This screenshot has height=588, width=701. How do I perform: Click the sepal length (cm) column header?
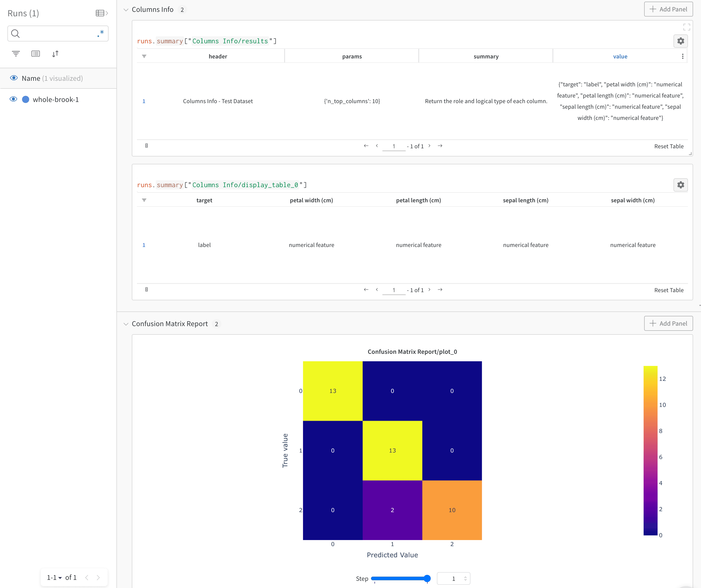[526, 200]
